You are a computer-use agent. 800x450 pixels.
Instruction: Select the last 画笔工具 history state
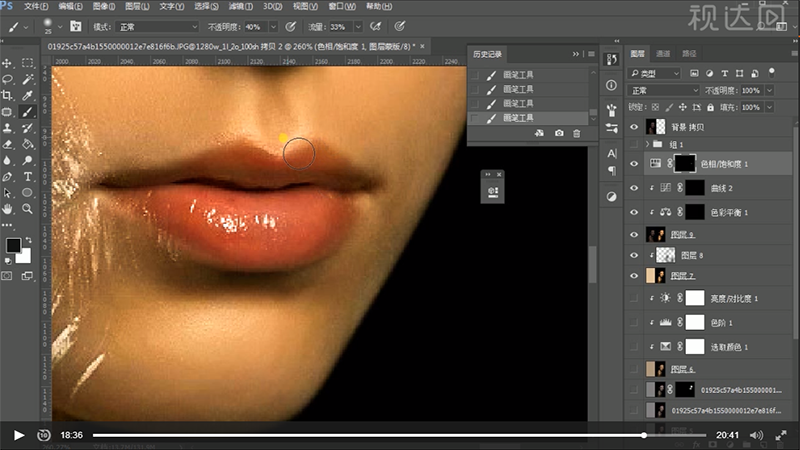point(528,118)
